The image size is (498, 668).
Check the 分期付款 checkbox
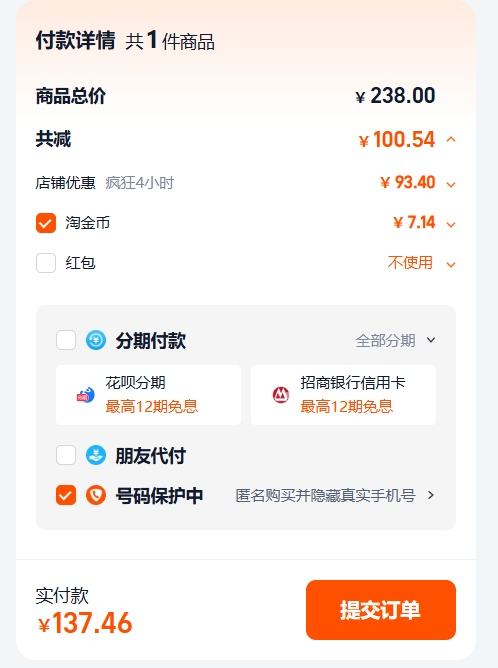click(x=66, y=340)
